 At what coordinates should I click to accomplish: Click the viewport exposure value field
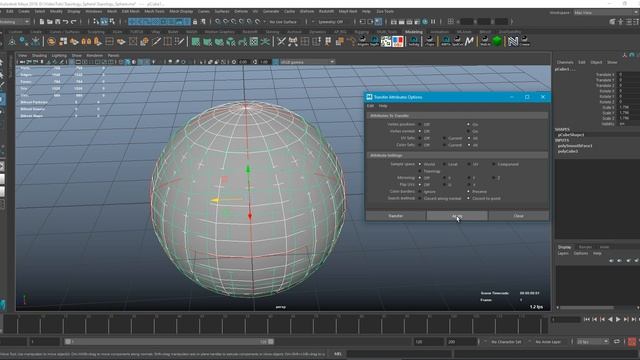[x=243, y=62]
